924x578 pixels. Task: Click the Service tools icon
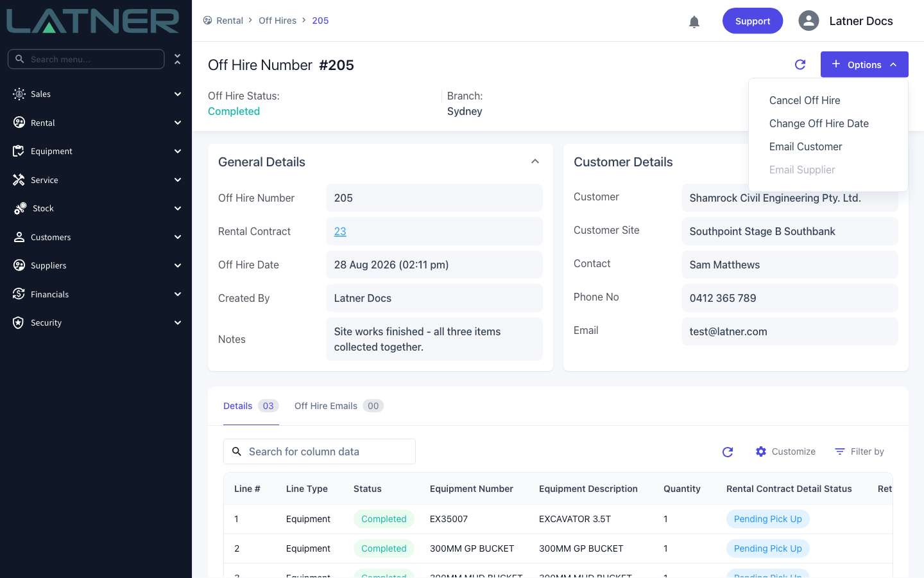tap(19, 180)
